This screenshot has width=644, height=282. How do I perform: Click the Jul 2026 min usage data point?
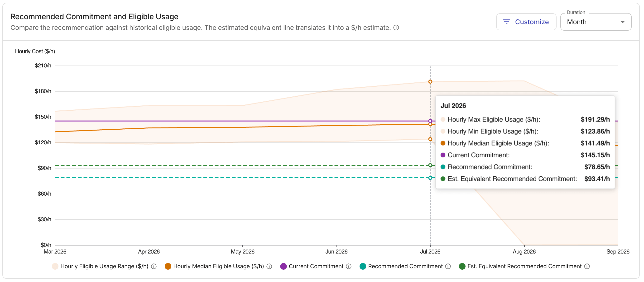click(x=430, y=139)
